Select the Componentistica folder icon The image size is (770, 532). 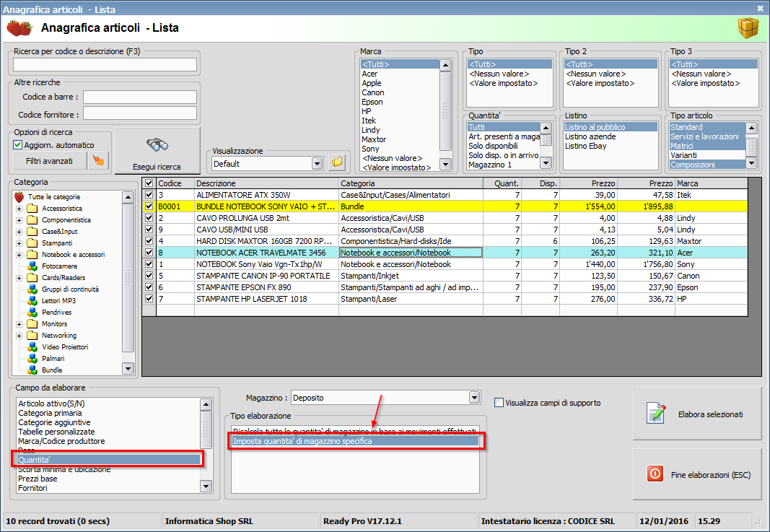tap(32, 220)
